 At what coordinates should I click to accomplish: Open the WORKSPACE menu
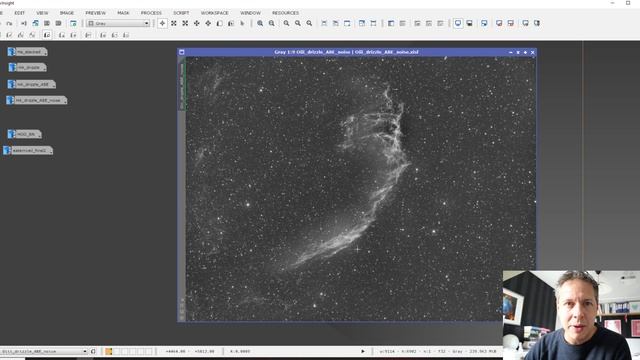(215, 13)
